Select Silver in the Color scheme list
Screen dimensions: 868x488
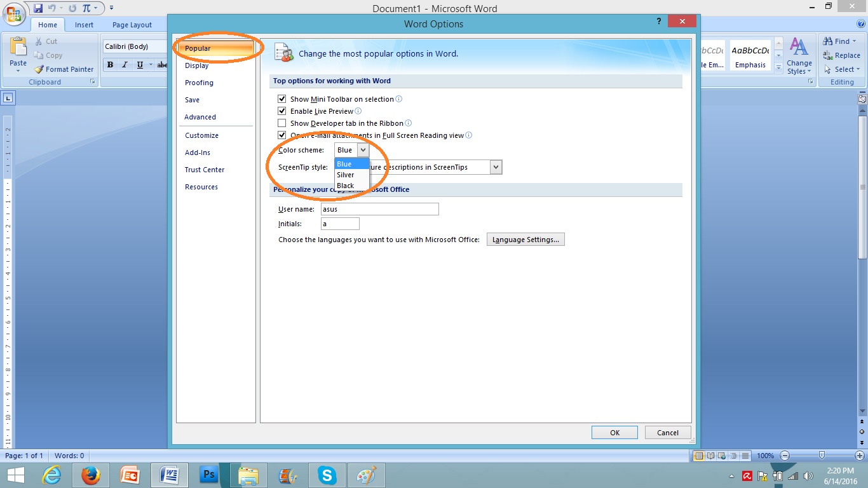346,174
